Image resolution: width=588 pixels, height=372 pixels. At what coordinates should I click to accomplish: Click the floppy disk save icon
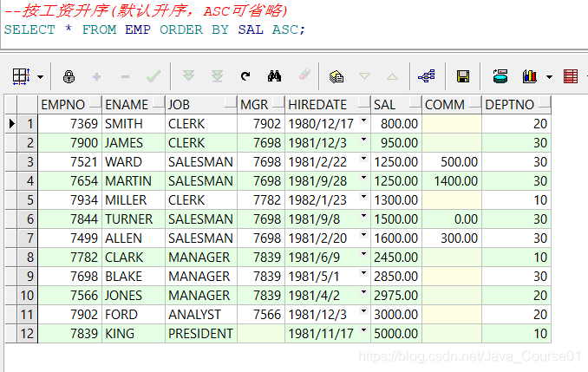(x=463, y=76)
